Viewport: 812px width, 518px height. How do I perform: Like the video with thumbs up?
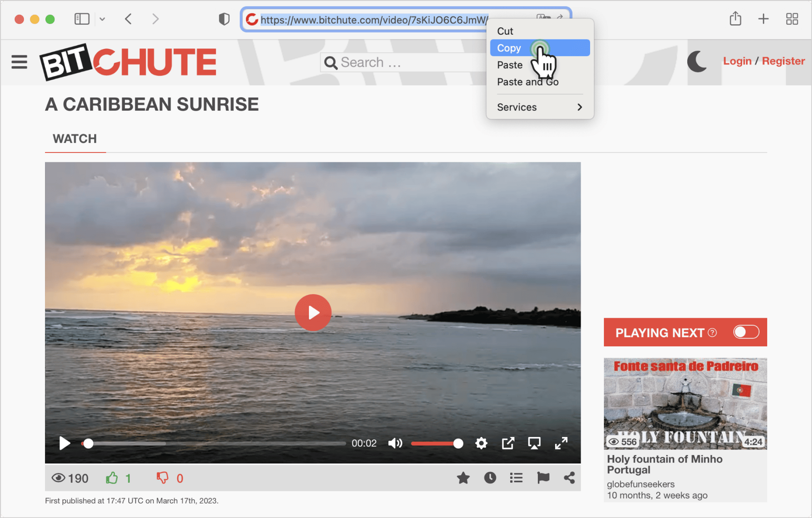click(112, 478)
